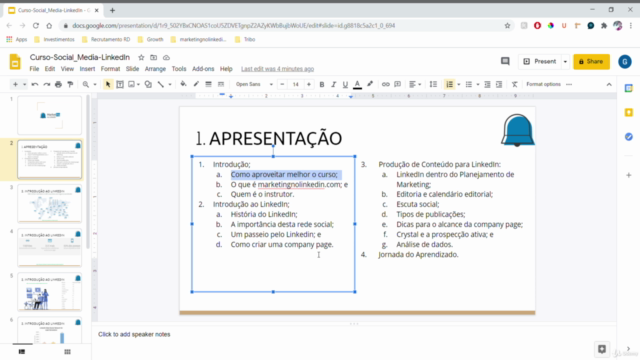Click the yellow Share button
Viewport: 640px width, 360px height.
(x=591, y=62)
